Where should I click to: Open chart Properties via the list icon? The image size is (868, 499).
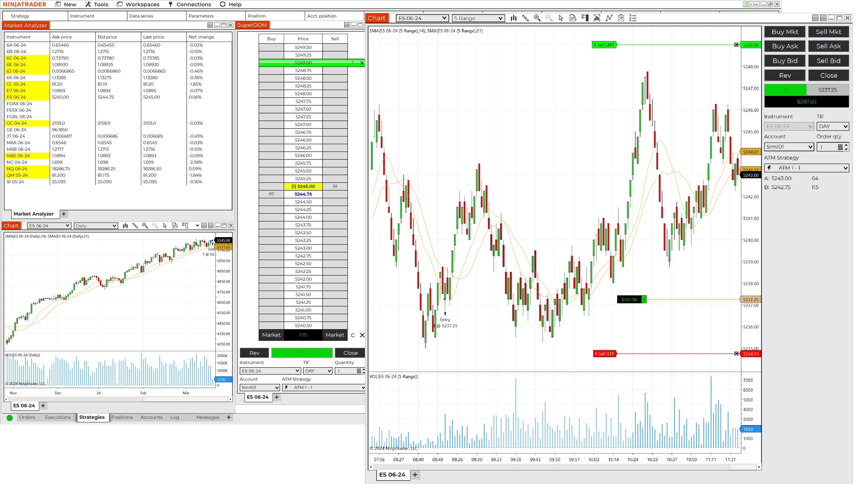pos(633,18)
